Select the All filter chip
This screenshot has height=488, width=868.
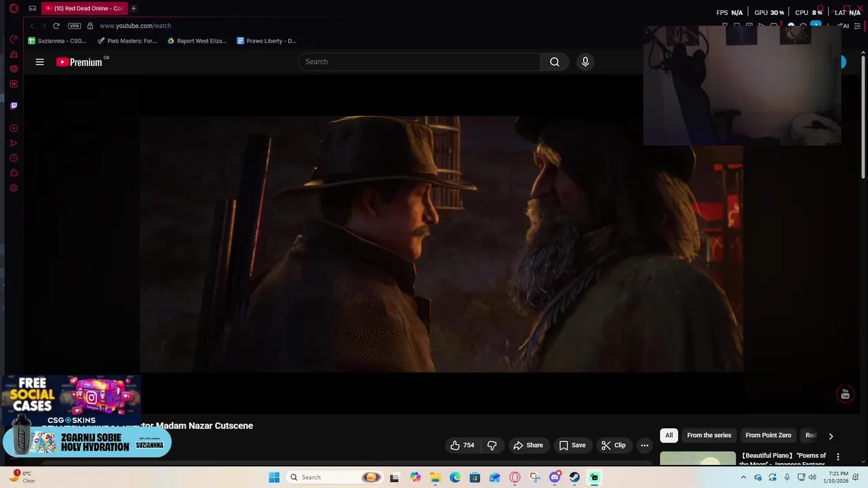(x=669, y=435)
